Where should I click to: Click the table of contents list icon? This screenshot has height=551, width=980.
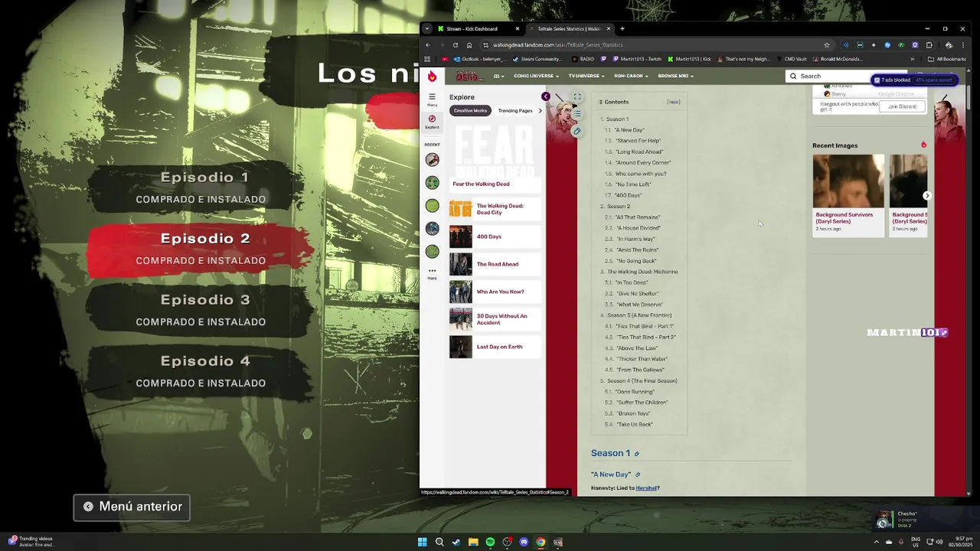[x=577, y=114]
